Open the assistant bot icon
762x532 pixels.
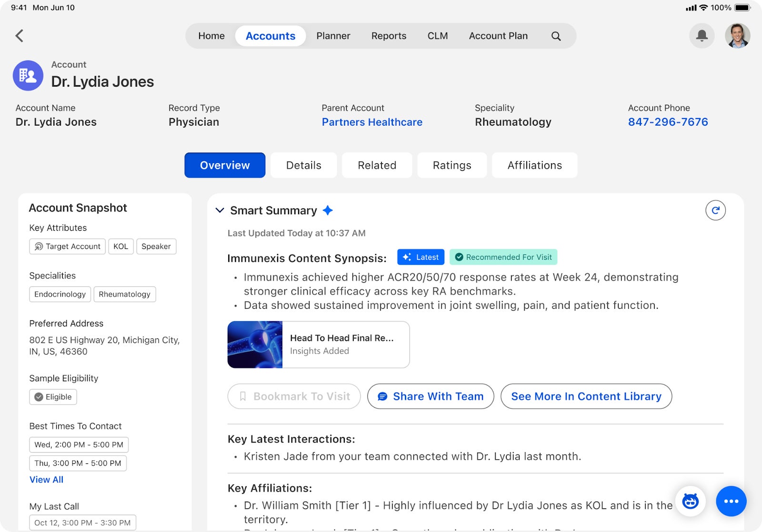point(690,501)
